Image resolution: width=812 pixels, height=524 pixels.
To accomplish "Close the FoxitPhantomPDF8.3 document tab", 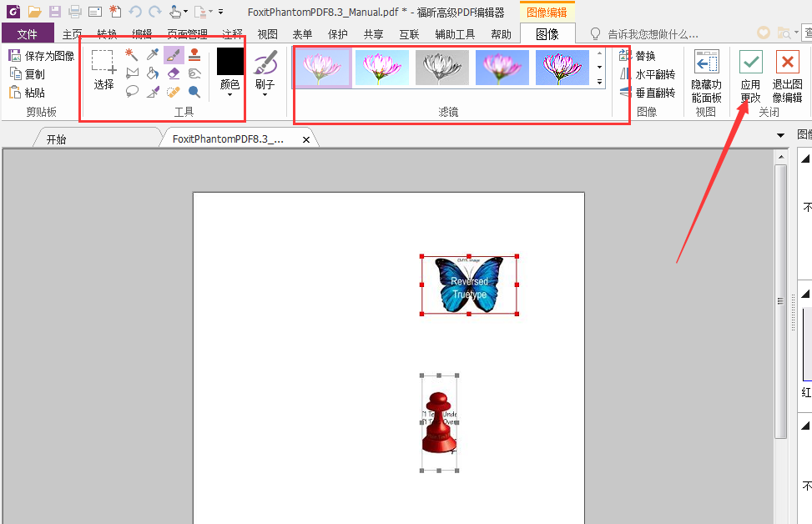I will (306, 139).
